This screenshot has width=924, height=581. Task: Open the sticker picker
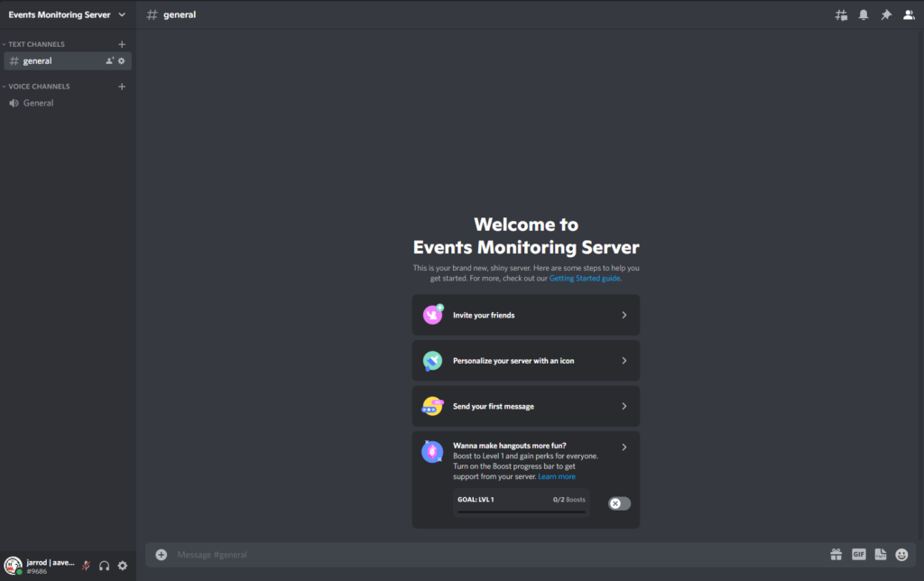(880, 555)
